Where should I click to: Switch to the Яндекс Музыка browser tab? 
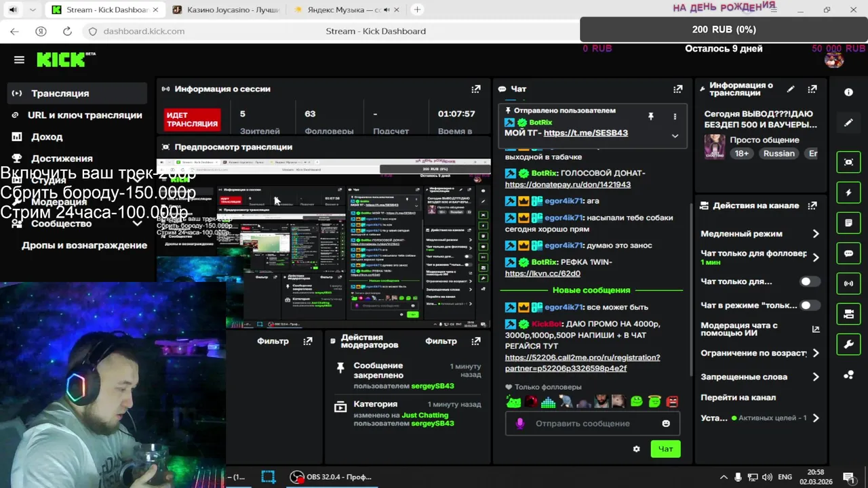point(346,9)
